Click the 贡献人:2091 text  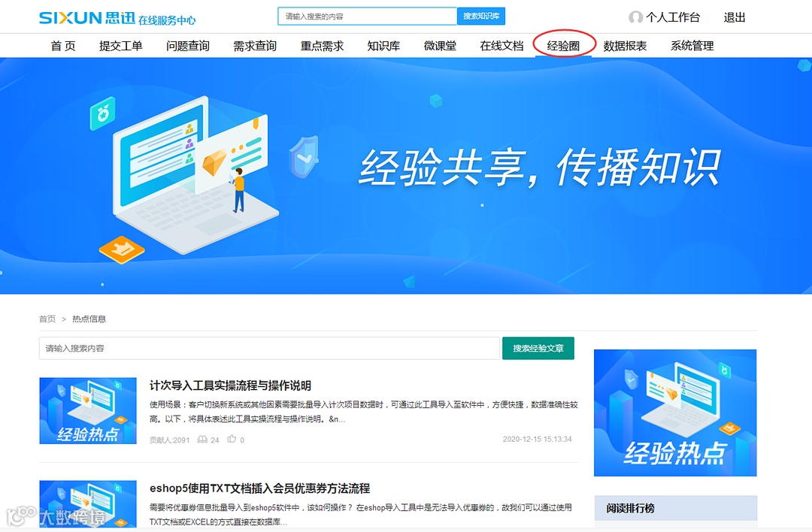[x=169, y=440]
